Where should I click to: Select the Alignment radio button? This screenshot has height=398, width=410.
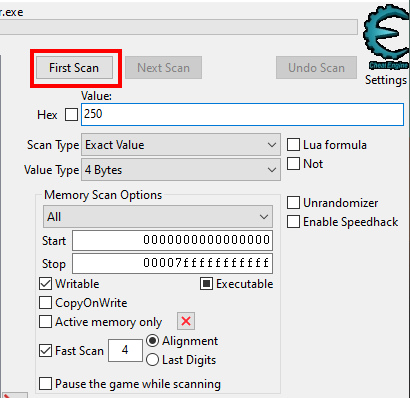(152, 341)
